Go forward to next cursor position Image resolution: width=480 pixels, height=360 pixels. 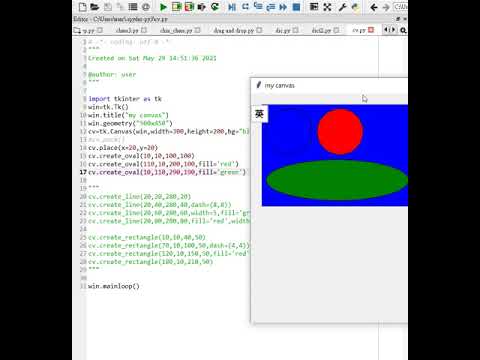[386, 7]
